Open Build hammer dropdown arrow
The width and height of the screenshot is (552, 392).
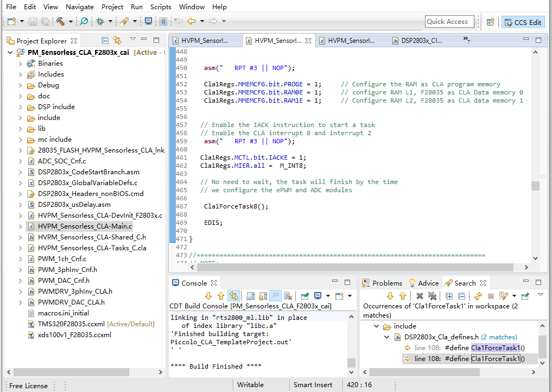pyautogui.click(x=70, y=22)
